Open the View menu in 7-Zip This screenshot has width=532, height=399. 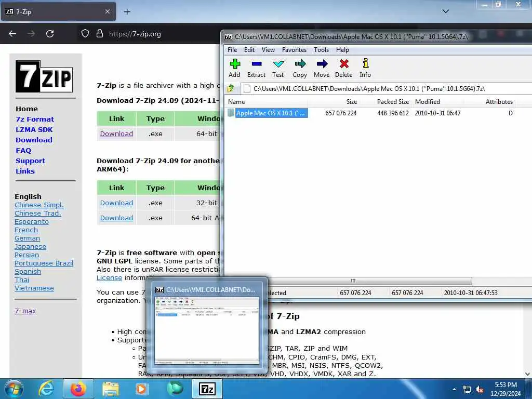pos(268,50)
